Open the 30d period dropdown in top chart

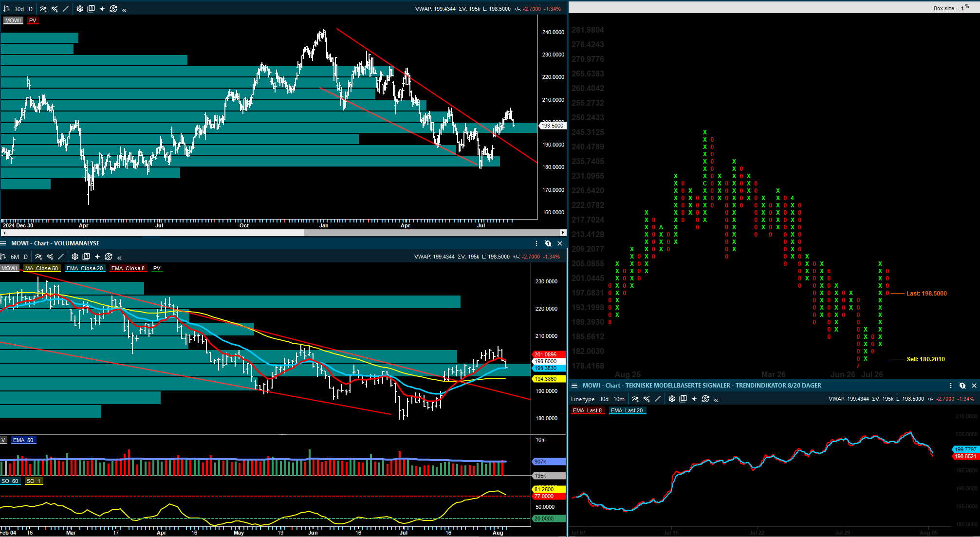(x=19, y=9)
